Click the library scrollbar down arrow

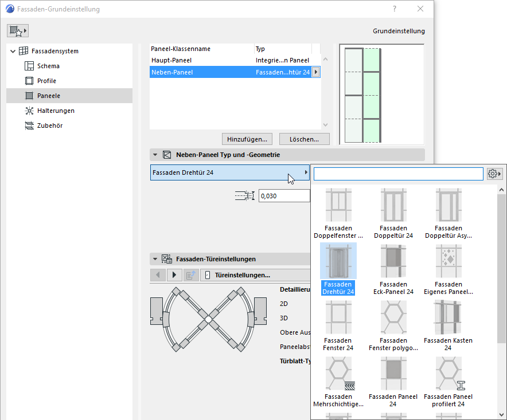pos(501,414)
